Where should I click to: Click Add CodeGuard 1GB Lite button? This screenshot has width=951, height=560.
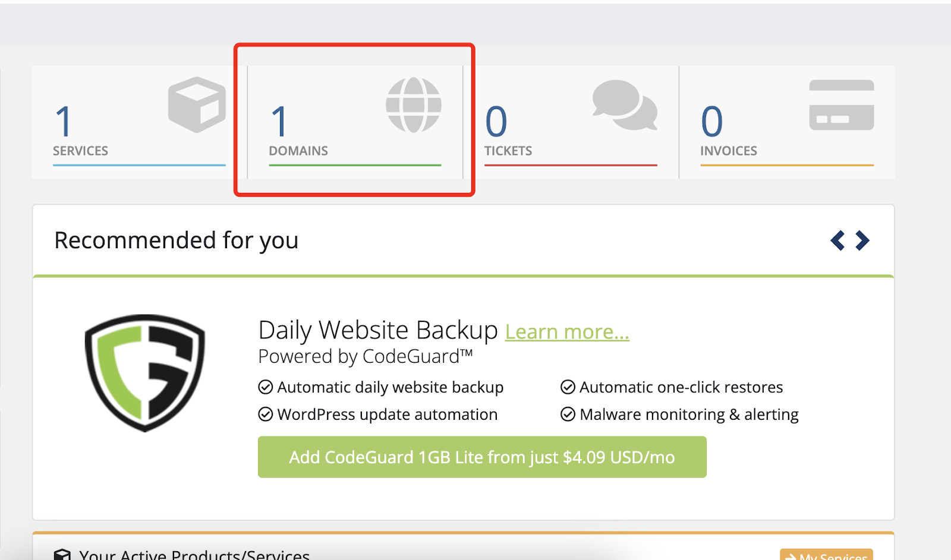[482, 457]
